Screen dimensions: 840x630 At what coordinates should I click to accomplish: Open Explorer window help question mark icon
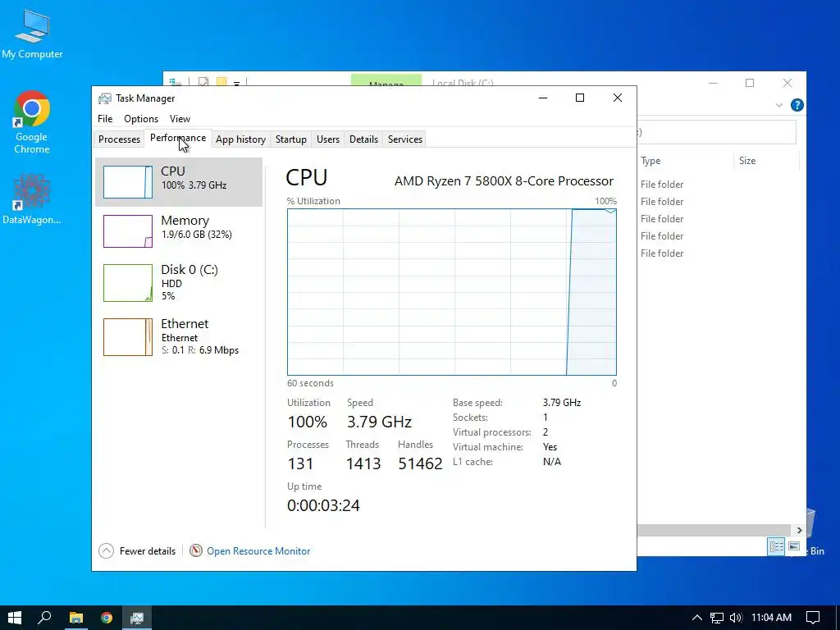(797, 105)
